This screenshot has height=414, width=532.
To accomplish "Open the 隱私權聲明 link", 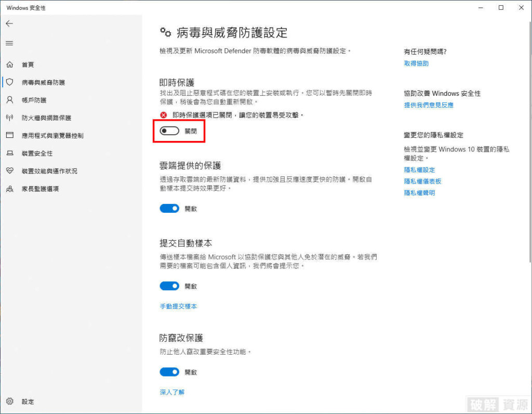I will [419, 192].
